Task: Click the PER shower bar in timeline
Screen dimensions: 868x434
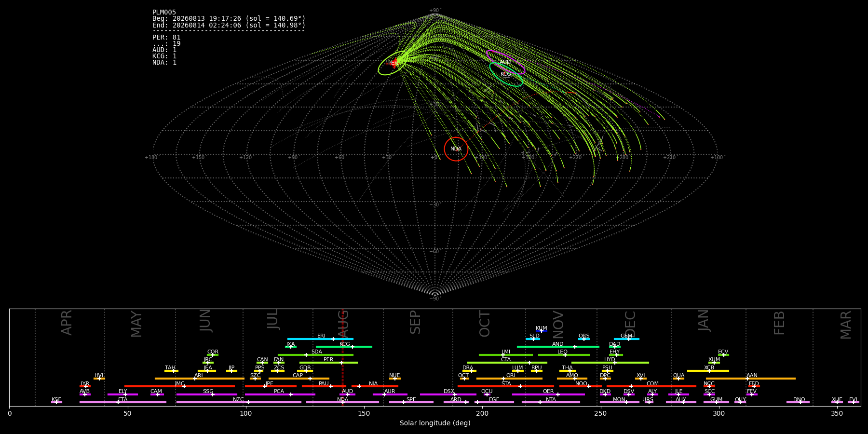Action: coord(328,363)
